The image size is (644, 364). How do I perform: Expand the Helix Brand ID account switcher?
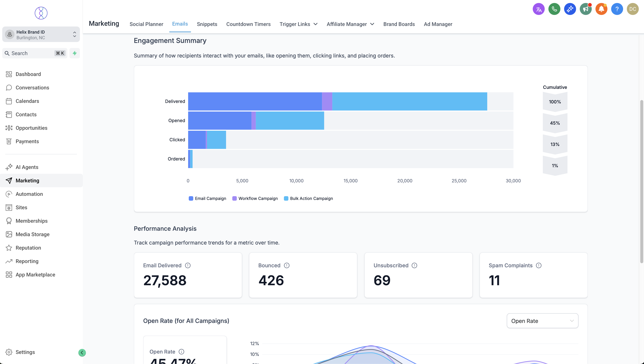coord(41,35)
